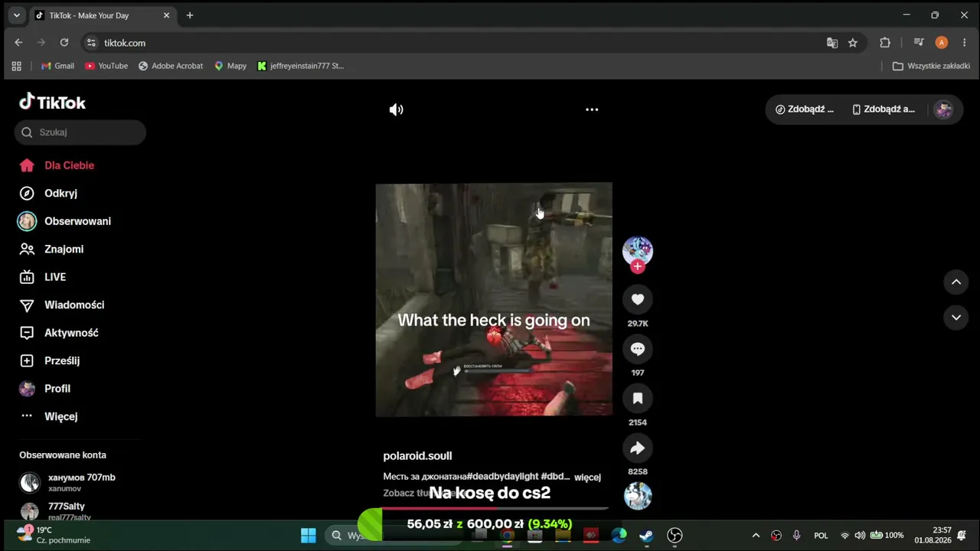Viewport: 980px width, 551px height.
Task: Follow the creator with the red plus
Action: coord(638,266)
